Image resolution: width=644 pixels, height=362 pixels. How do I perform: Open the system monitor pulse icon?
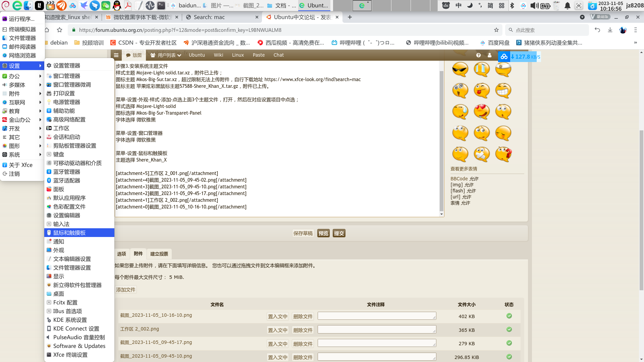coord(150,5)
